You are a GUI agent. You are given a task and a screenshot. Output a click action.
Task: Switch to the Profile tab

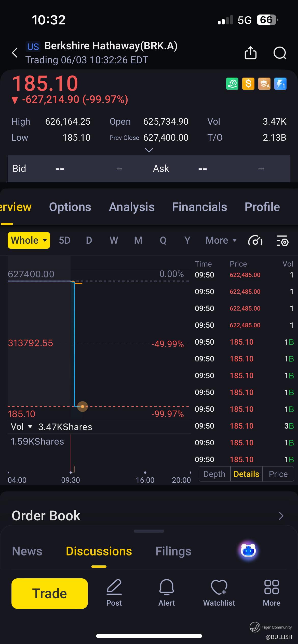click(262, 207)
